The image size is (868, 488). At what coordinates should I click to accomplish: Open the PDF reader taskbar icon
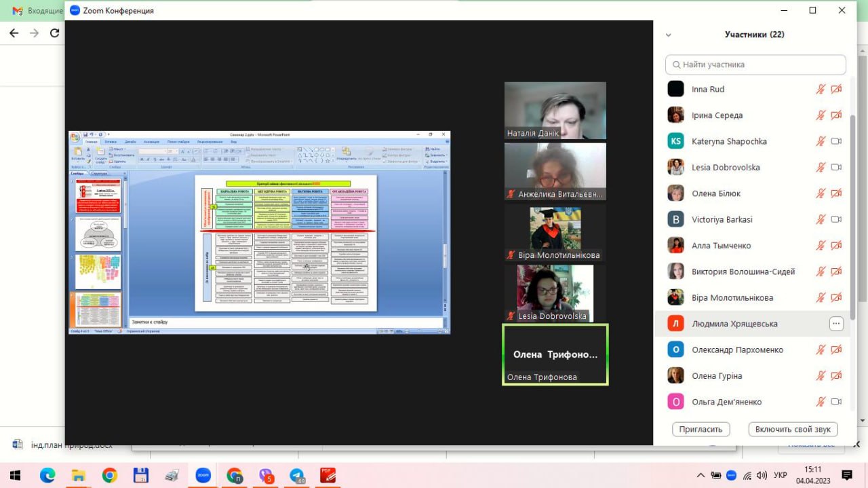(328, 475)
